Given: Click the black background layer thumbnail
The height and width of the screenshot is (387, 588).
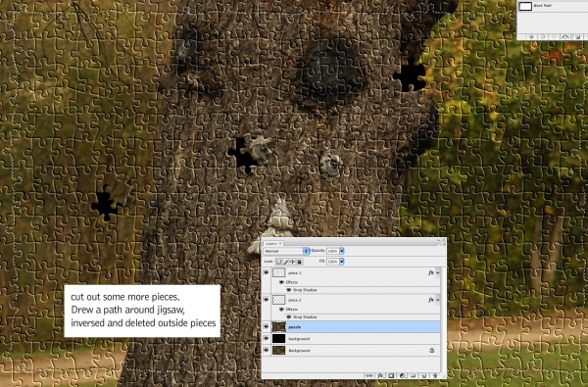Looking at the screenshot, I should (278, 338).
